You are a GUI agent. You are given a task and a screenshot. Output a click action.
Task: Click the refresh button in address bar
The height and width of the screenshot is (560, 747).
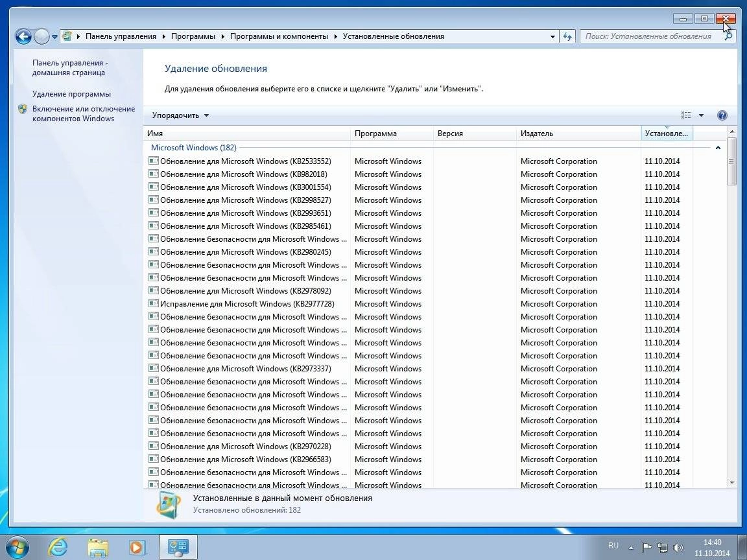tap(567, 36)
